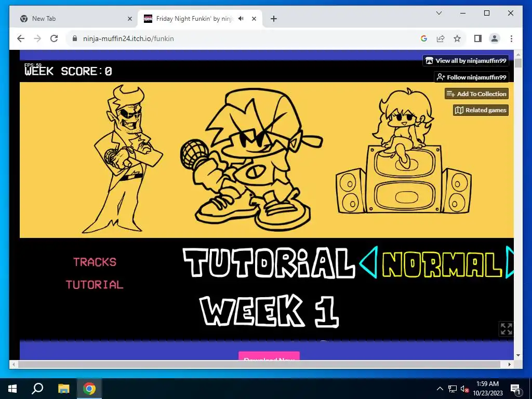Click the right cyan difficulty arrow
The image size is (532, 399).
pyautogui.click(x=510, y=262)
